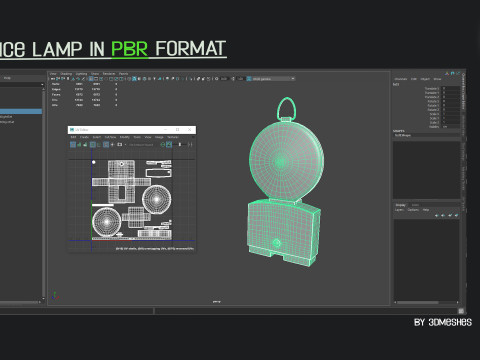Open the viewport Lighting menu
Screen dimensions: 480x360
[81, 74]
